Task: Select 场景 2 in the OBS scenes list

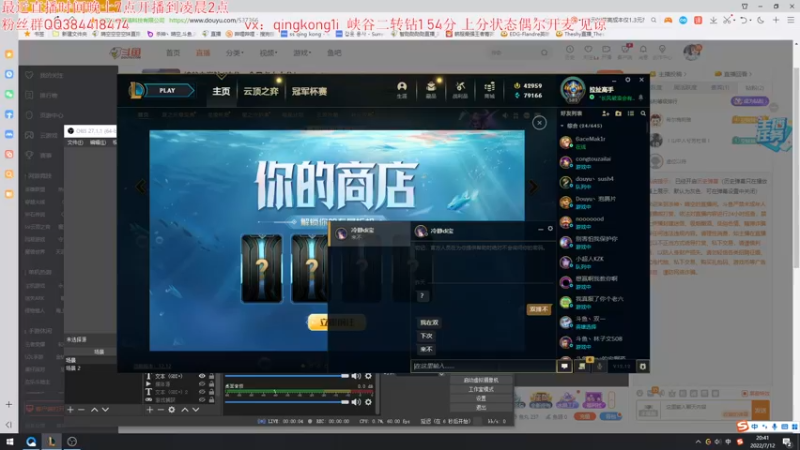Action: tap(73, 368)
